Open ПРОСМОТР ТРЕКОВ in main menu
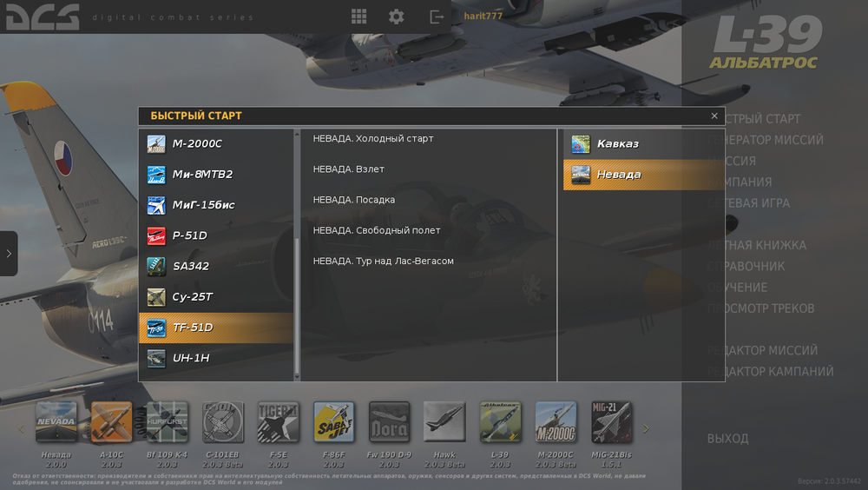The image size is (868, 490). point(761,308)
